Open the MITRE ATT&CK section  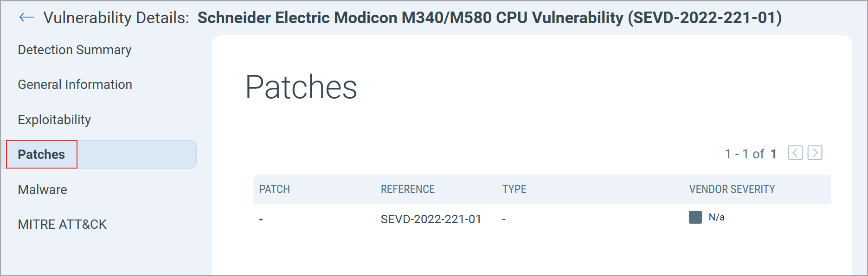click(x=62, y=225)
